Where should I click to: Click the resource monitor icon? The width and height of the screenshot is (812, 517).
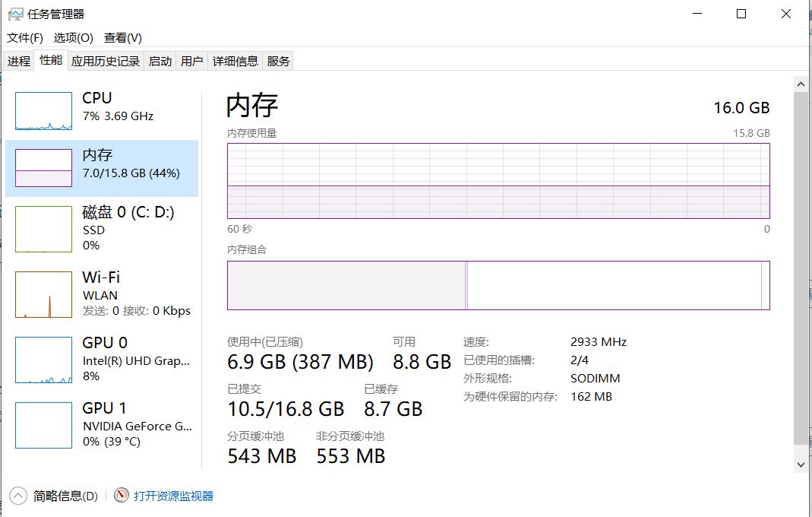122,496
